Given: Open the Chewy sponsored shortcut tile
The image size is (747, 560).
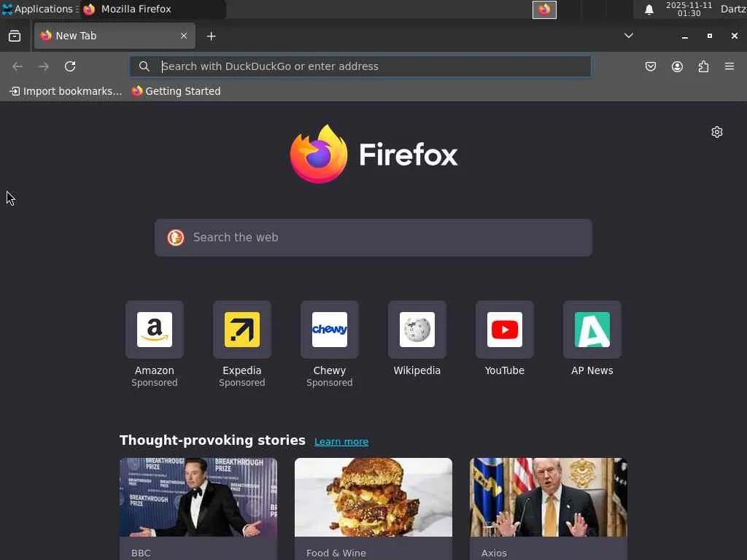Looking at the screenshot, I should [x=330, y=330].
